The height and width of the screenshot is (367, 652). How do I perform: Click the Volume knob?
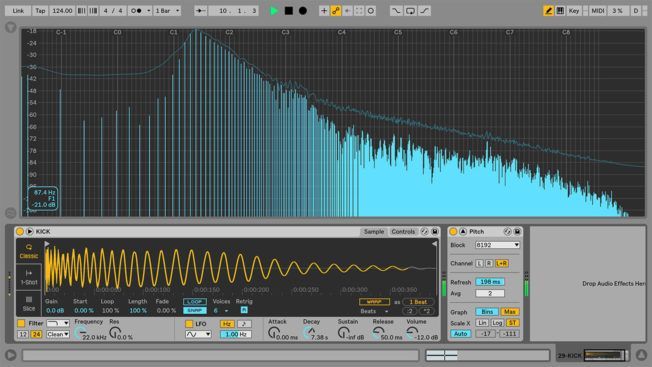click(x=412, y=332)
